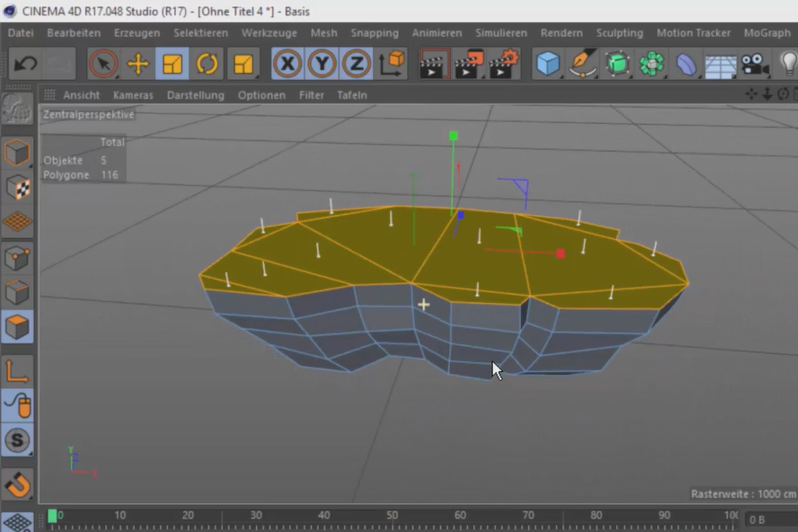This screenshot has height=532, width=798.
Task: Toggle Enable Axis L-shaped icon
Action: [18, 371]
